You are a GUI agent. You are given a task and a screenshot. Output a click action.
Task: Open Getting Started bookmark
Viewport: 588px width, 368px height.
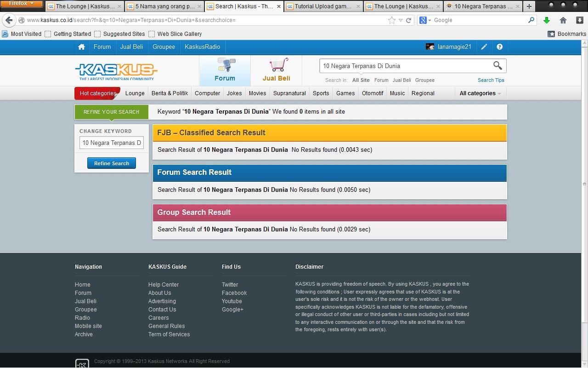pyautogui.click(x=68, y=34)
